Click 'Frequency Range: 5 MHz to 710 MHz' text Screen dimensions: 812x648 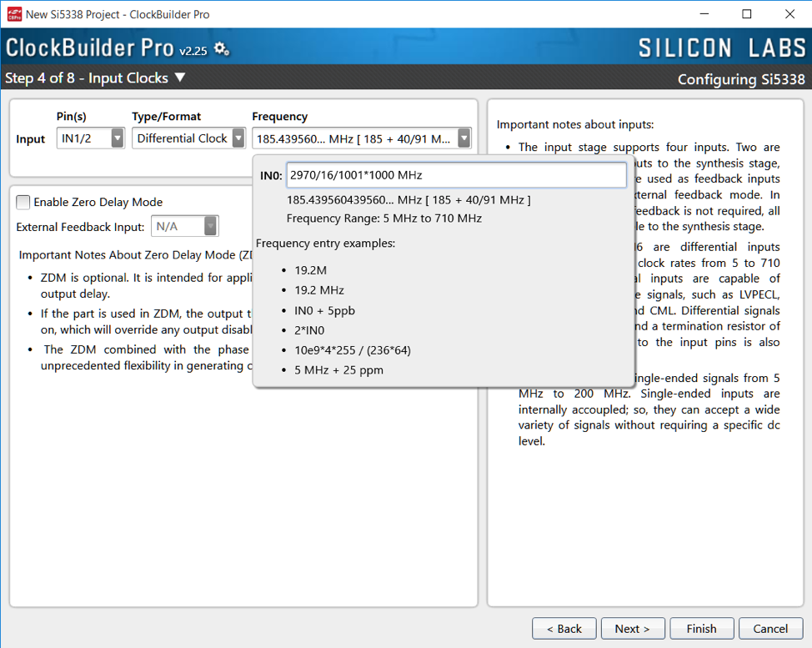click(384, 219)
